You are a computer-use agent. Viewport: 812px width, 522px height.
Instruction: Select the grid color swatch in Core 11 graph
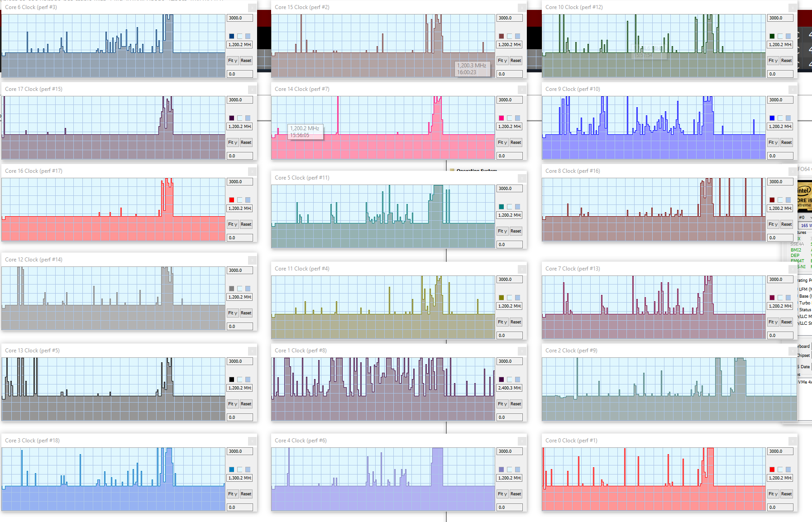pos(517,298)
